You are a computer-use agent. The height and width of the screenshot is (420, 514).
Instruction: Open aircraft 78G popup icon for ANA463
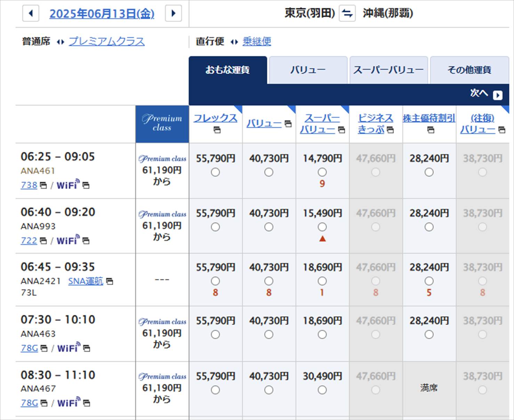(x=44, y=348)
